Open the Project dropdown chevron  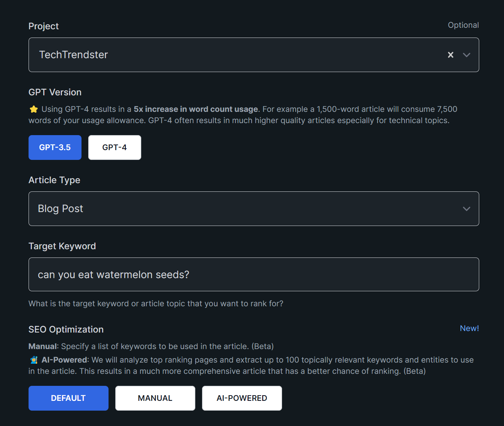coord(466,55)
